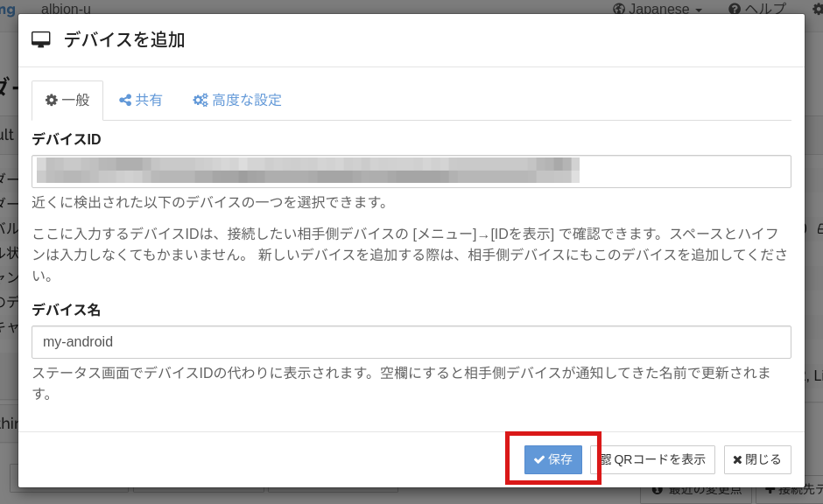Focus the デバイス名 field containing my-android
This screenshot has height=504, width=823.
(x=411, y=342)
